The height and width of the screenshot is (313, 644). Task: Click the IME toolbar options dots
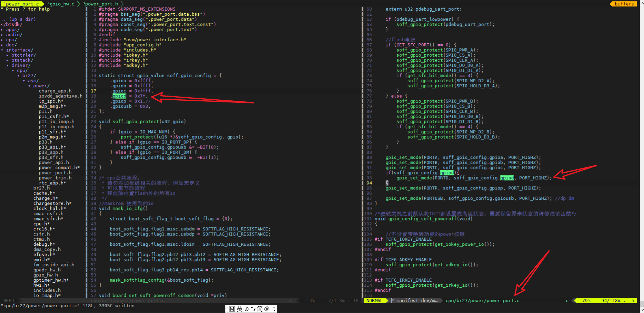(x=274, y=309)
